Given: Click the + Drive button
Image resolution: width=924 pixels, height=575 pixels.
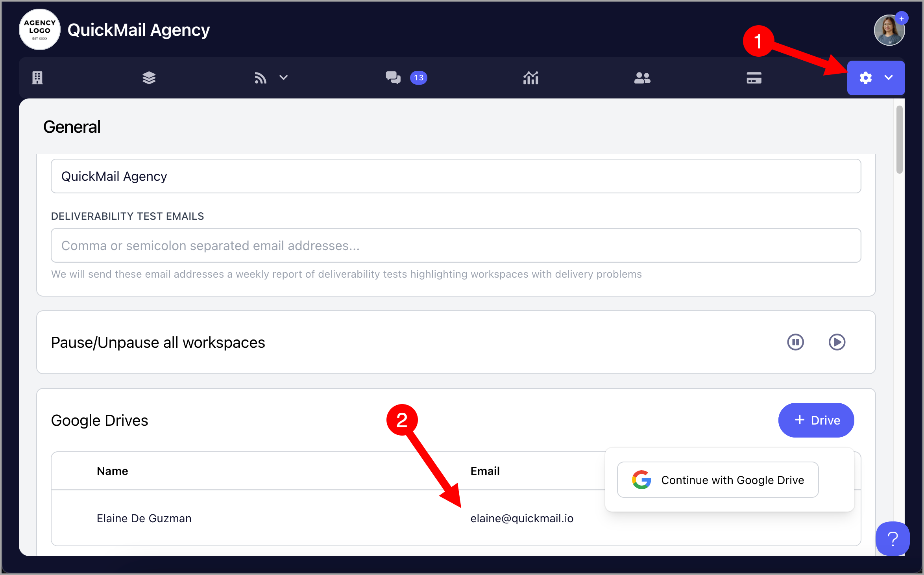Looking at the screenshot, I should 816,420.
